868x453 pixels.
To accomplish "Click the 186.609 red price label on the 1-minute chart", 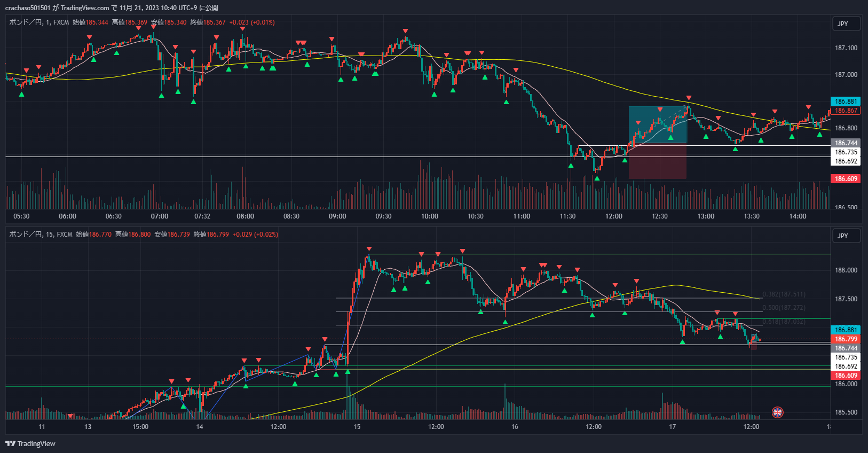I will pyautogui.click(x=846, y=179).
